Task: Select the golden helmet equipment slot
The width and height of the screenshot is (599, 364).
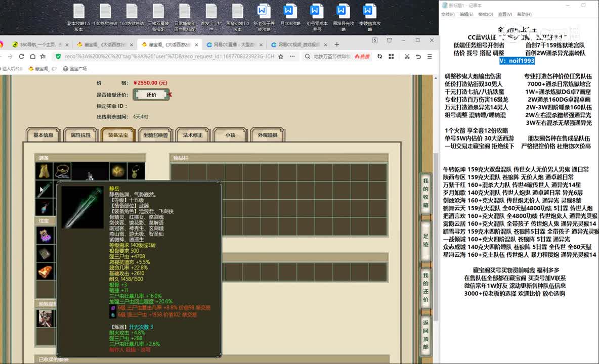Action: 118,171
